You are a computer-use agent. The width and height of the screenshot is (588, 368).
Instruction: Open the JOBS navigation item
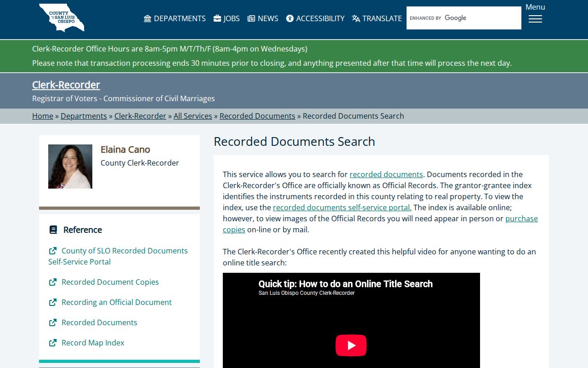pyautogui.click(x=226, y=18)
